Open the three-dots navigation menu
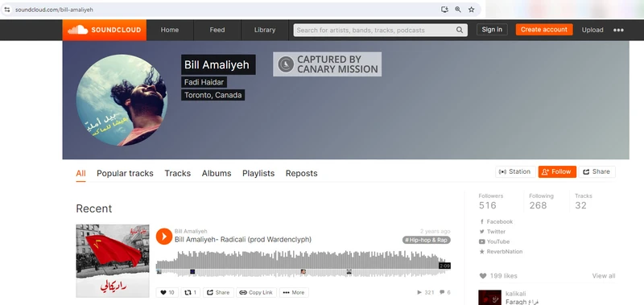 (618, 30)
